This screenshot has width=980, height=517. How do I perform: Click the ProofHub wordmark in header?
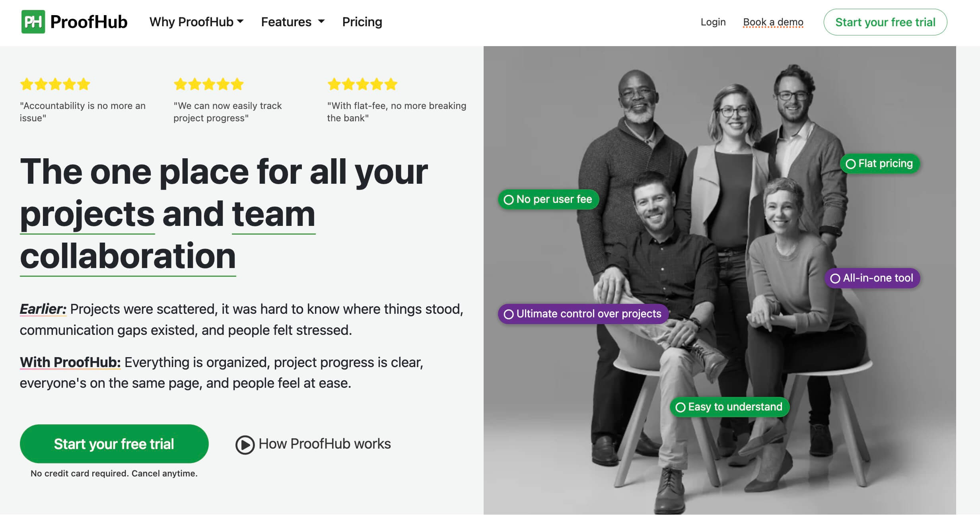89,22
